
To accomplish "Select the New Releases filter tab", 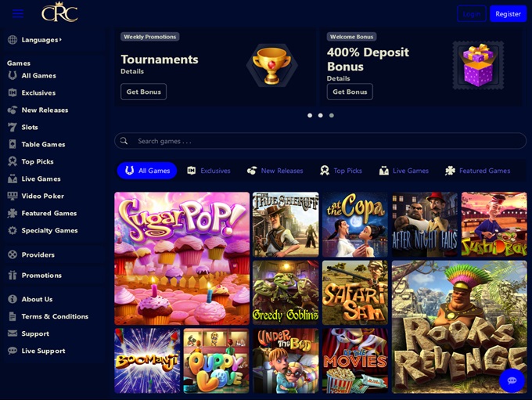I will coord(275,171).
